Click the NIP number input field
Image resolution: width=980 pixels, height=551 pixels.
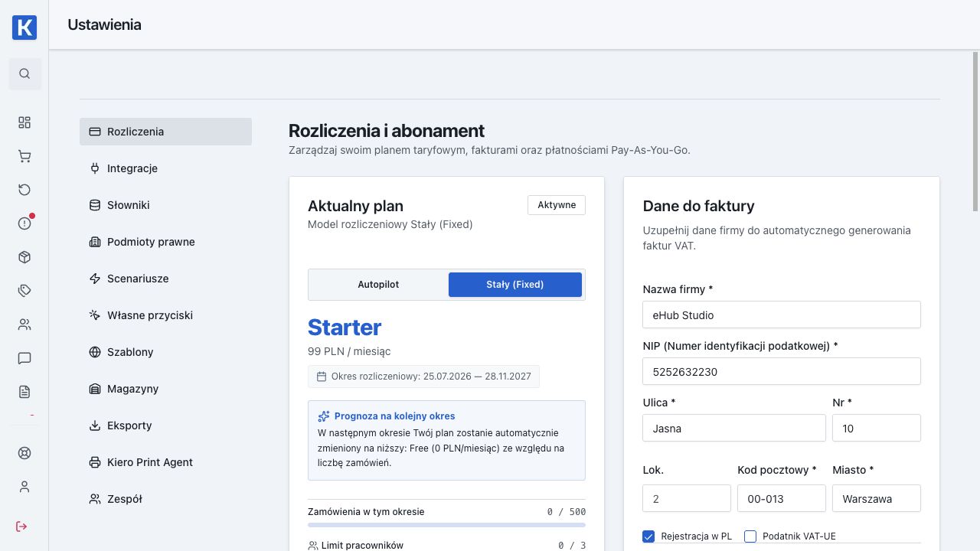782,371
